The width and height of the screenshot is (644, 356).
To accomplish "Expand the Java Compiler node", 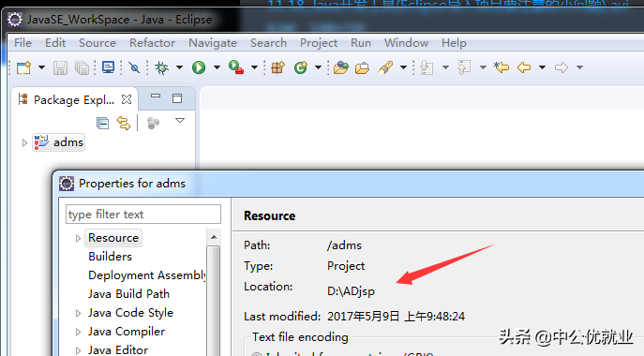I will 78,332.
